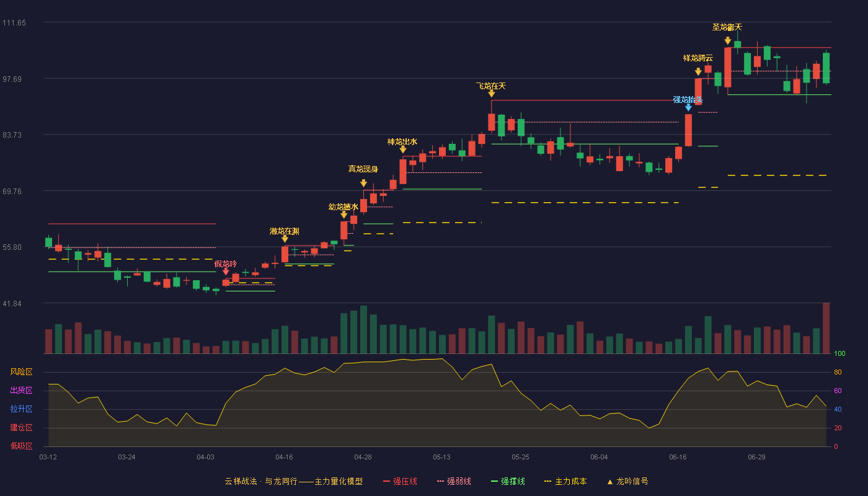Click the 04-03 date label

pyautogui.click(x=205, y=457)
